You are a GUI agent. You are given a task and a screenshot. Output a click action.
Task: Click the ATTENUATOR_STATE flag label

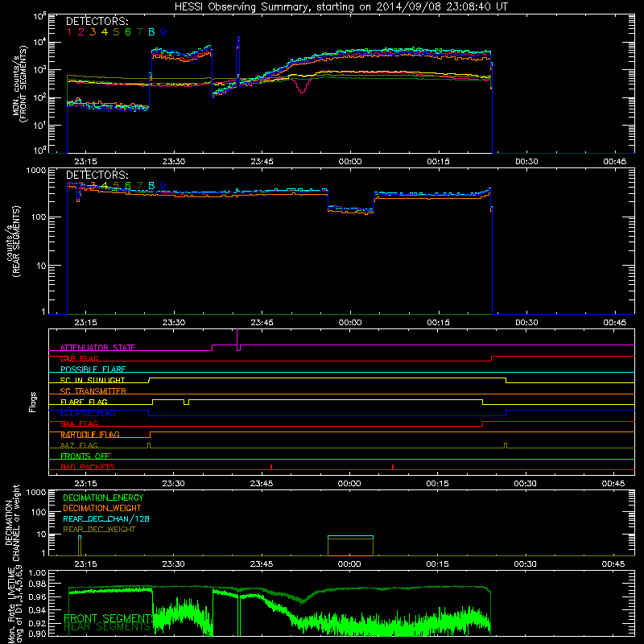pyautogui.click(x=97, y=348)
